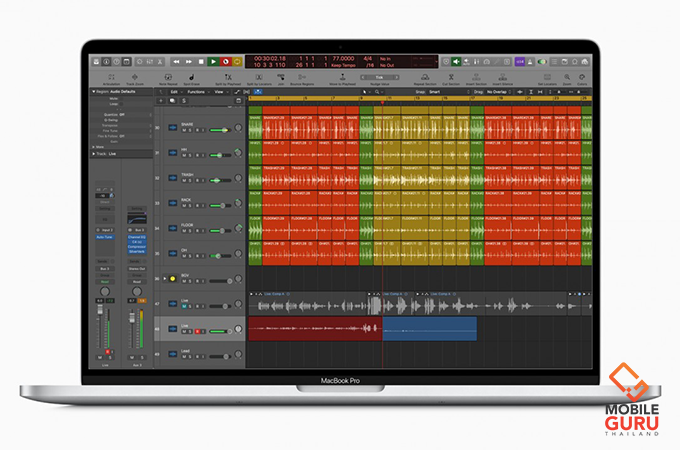Open the Media Browser icon
This screenshot has width=680, height=450.
[x=585, y=62]
